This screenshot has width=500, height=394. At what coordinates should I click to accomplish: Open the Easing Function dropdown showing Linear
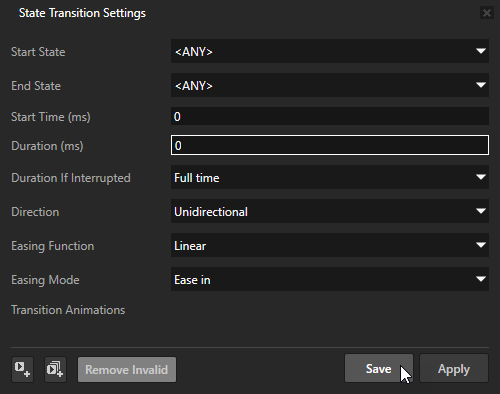pyautogui.click(x=330, y=245)
